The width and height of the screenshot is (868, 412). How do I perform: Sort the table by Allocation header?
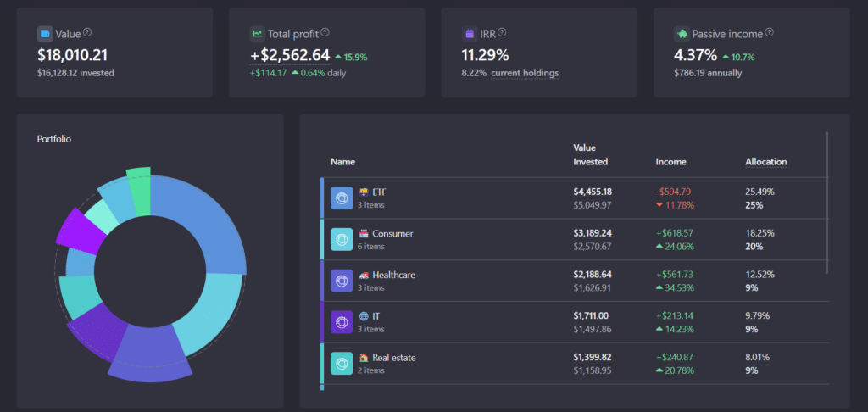(x=766, y=162)
